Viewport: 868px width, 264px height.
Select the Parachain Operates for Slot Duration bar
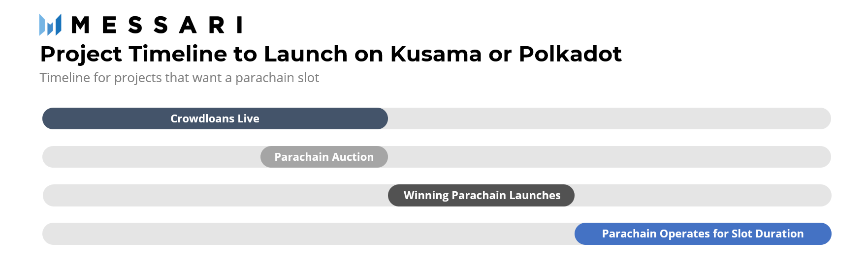[703, 234]
